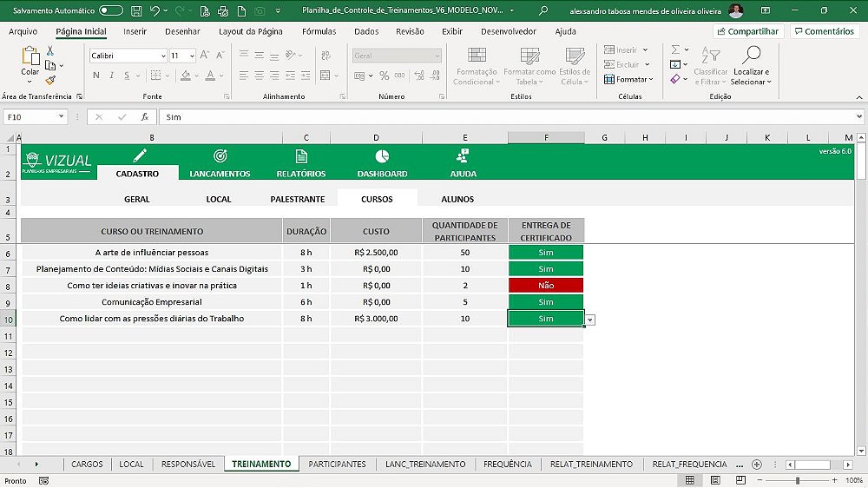This screenshot has width=868, height=488.
Task: Click the zoom slider handle
Action: [797, 480]
